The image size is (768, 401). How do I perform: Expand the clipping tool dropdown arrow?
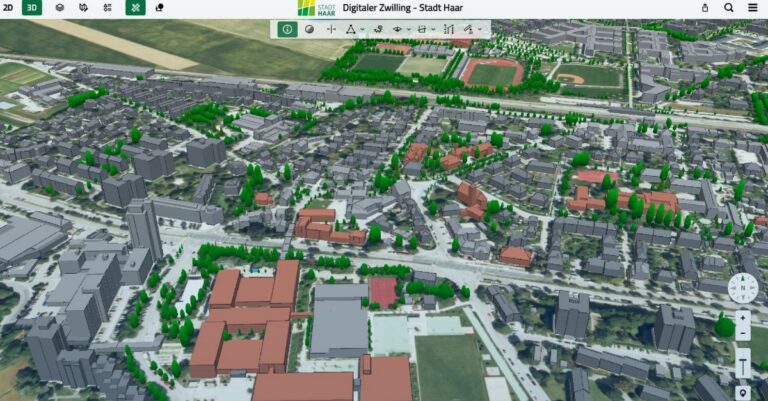pyautogui.click(x=433, y=30)
